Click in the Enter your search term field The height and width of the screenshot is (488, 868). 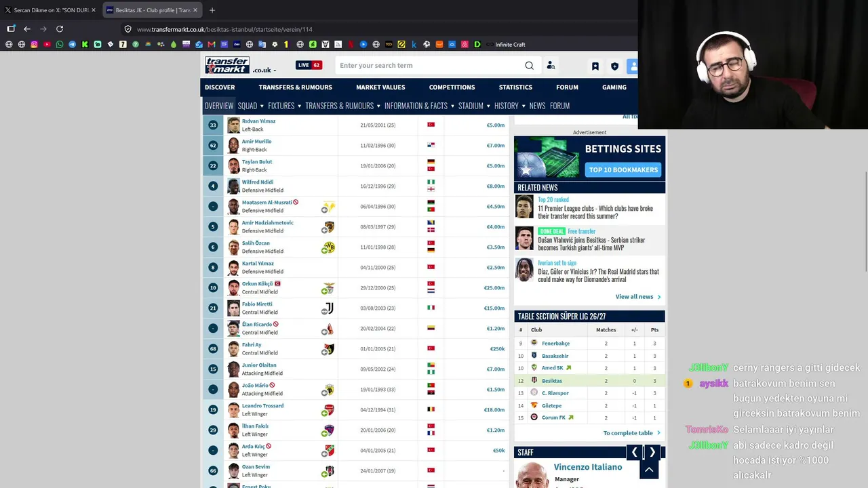[x=431, y=66]
